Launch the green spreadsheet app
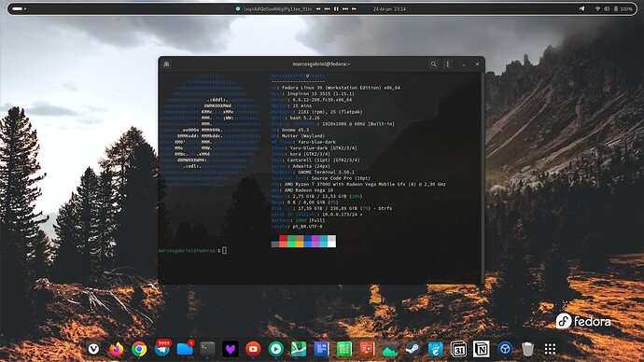 [x=344, y=349]
